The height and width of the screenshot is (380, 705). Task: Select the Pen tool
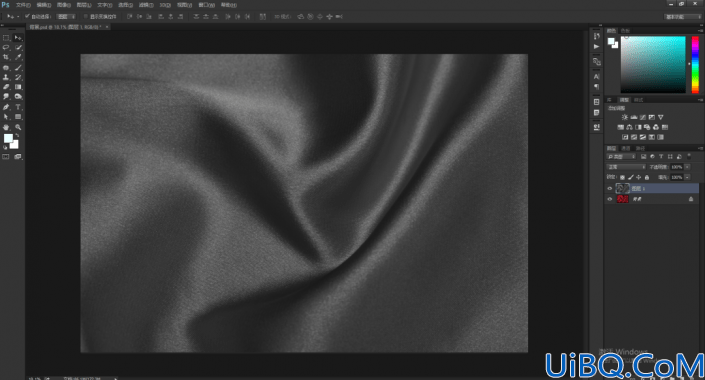click(x=6, y=107)
